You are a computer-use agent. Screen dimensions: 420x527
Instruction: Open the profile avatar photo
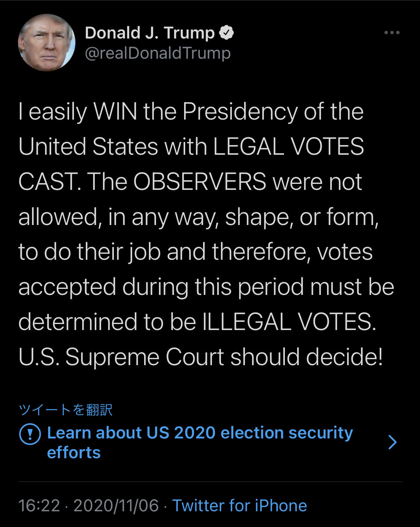coord(47,43)
